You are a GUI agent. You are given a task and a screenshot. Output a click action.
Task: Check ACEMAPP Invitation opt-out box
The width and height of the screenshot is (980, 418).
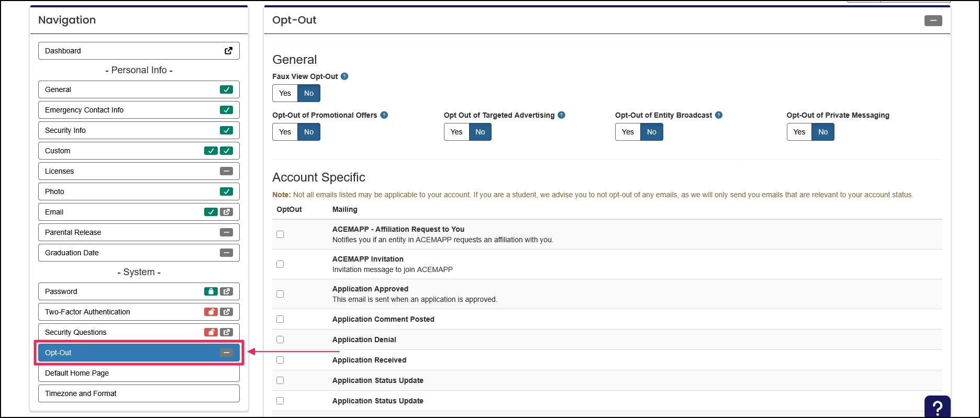[x=280, y=264]
